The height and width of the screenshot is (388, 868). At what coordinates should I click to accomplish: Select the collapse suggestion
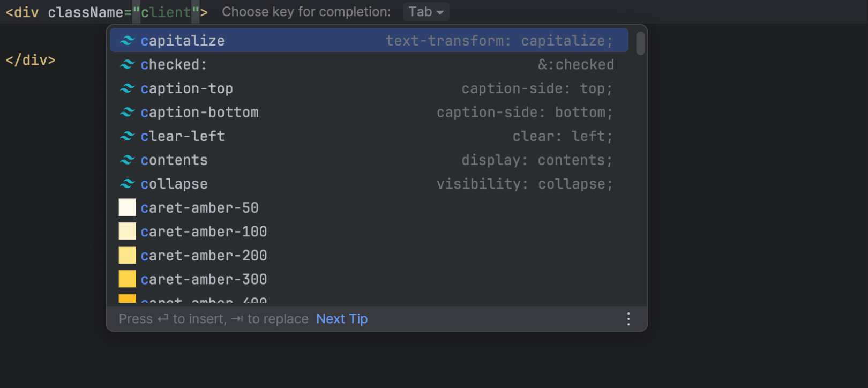click(369, 184)
